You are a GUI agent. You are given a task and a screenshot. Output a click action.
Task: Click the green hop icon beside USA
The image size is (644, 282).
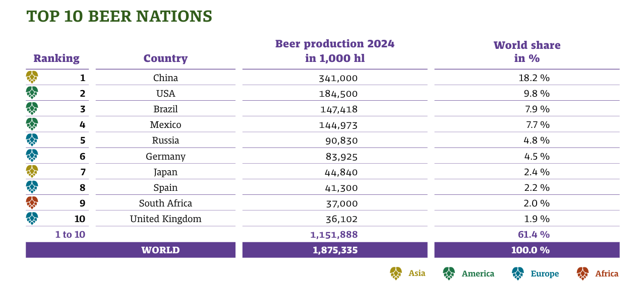(x=32, y=93)
